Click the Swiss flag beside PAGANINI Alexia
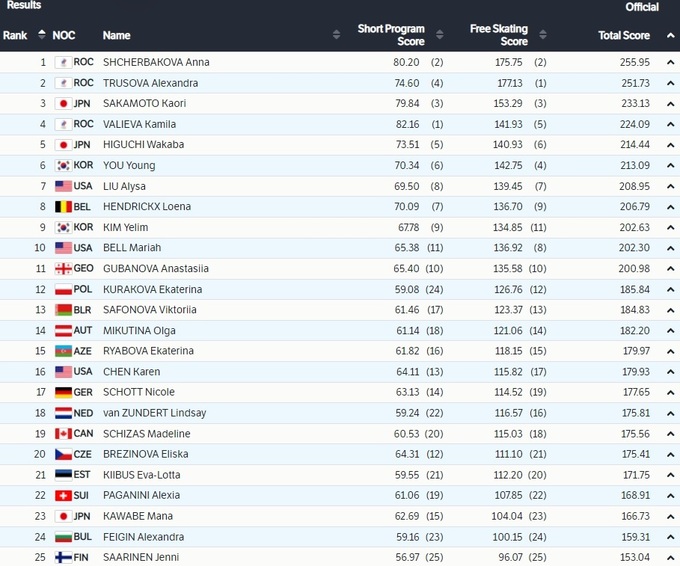The width and height of the screenshot is (680, 566). point(62,496)
